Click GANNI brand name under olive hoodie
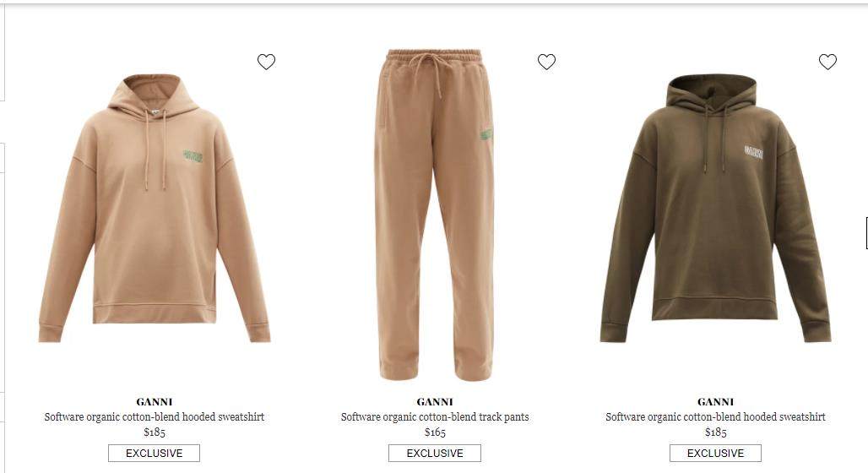868x473 pixels. click(x=715, y=402)
